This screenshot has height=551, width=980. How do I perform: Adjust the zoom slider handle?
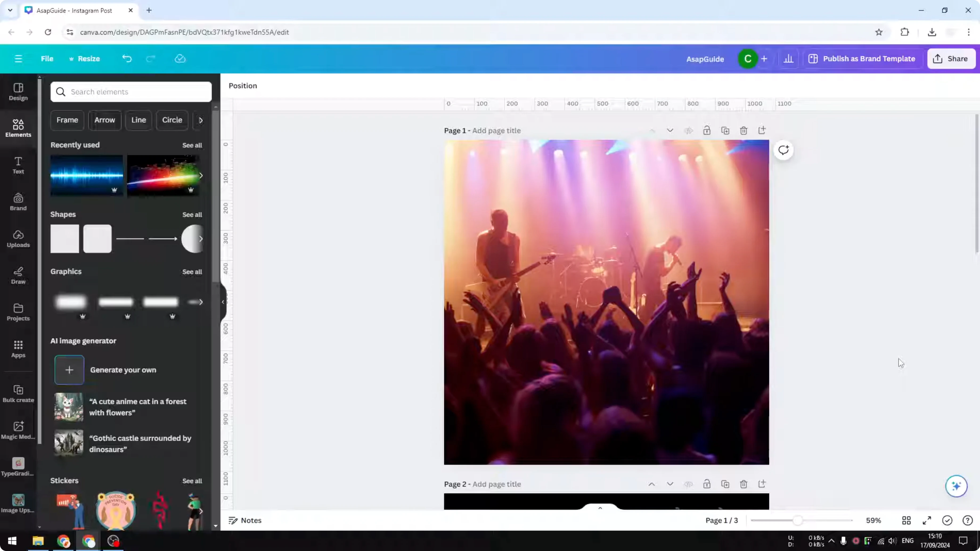click(x=798, y=520)
